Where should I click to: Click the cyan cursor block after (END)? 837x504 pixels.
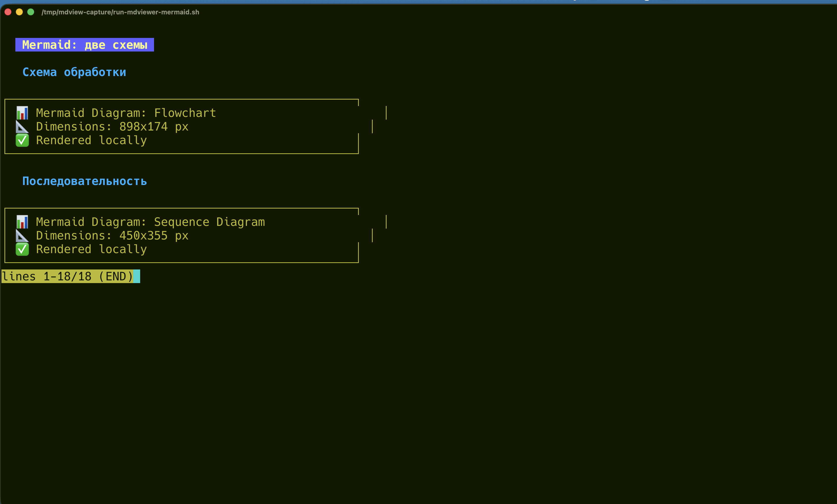(x=137, y=276)
